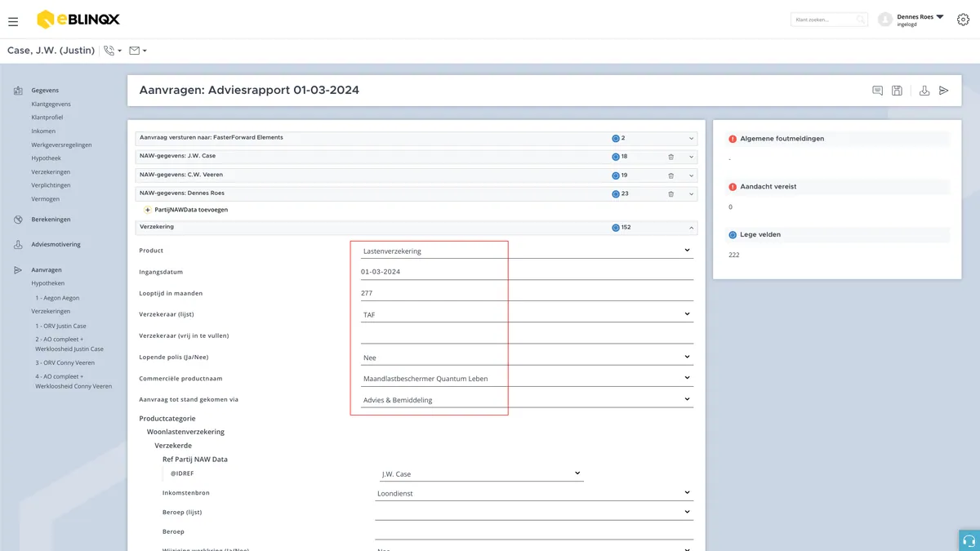Image resolution: width=980 pixels, height=551 pixels.
Task: Click the plus icon beside PartijNAWData toevoegen
Action: [x=148, y=210]
